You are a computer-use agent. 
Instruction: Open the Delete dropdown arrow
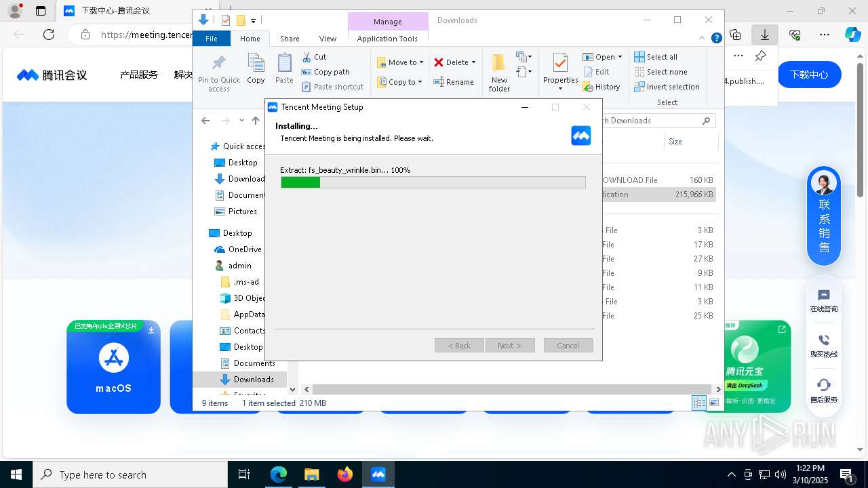coord(473,62)
